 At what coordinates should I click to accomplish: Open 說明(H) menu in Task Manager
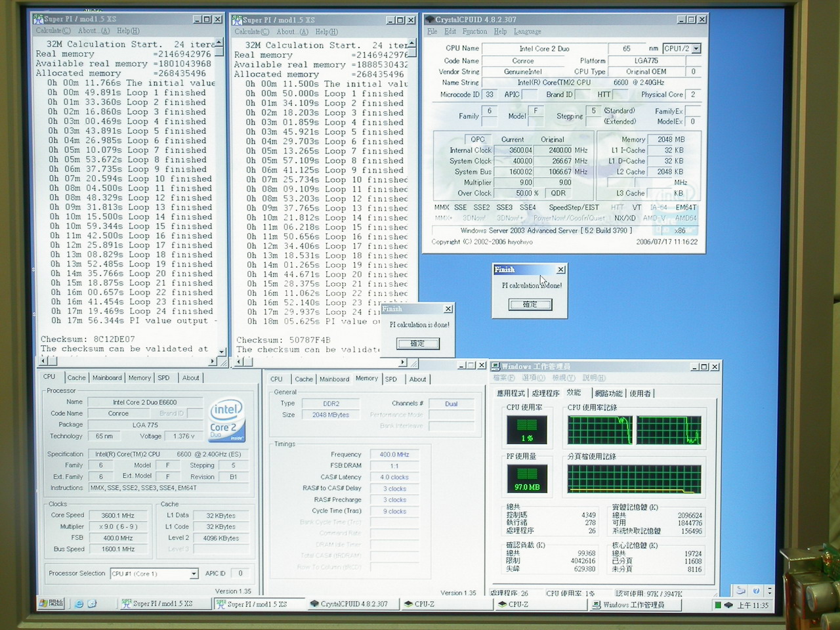pyautogui.click(x=593, y=378)
